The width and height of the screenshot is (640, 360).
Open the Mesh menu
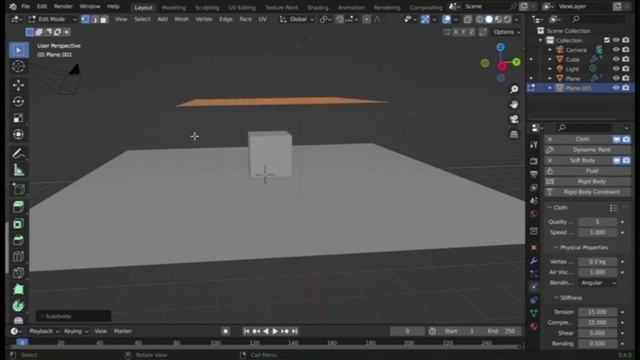coord(181,19)
